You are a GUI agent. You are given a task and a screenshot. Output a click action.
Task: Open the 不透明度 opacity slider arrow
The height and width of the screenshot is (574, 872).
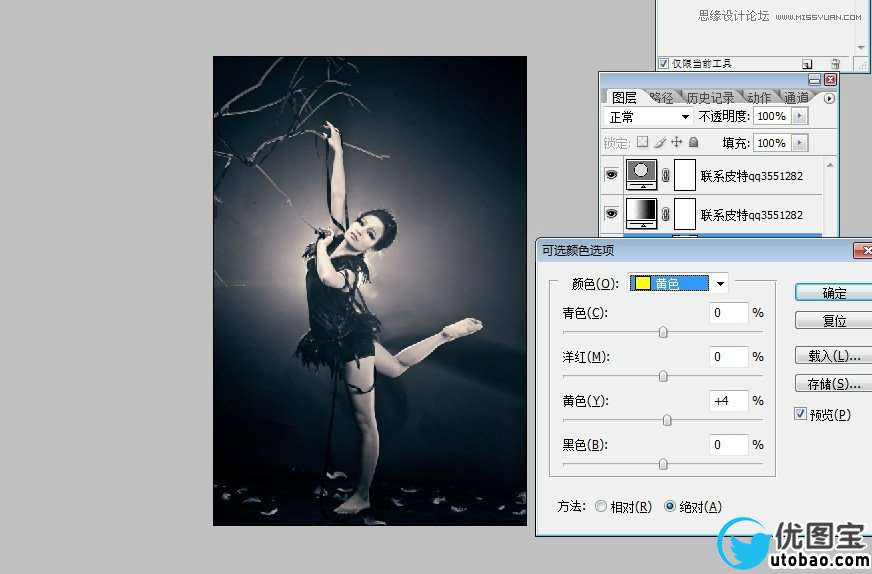pyautogui.click(x=799, y=116)
